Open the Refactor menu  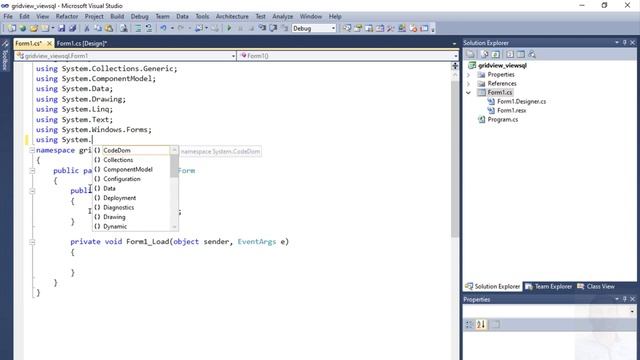click(x=67, y=16)
